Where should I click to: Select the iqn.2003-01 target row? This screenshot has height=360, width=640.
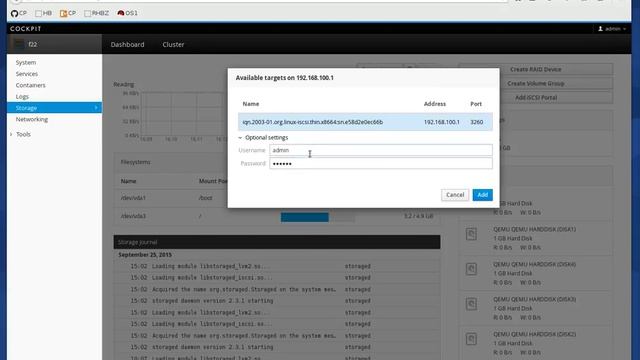(x=365, y=122)
